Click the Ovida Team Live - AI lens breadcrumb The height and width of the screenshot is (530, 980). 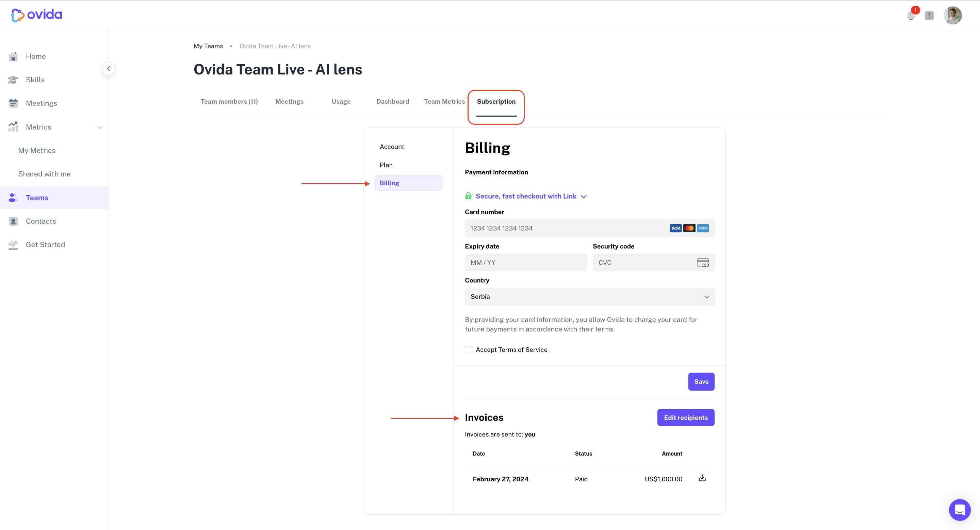[275, 46]
